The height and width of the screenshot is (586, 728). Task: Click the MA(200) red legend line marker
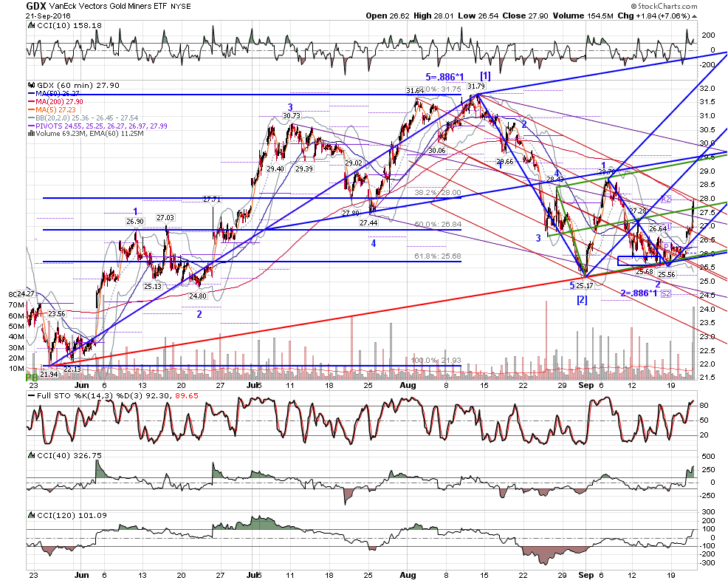coord(32,102)
